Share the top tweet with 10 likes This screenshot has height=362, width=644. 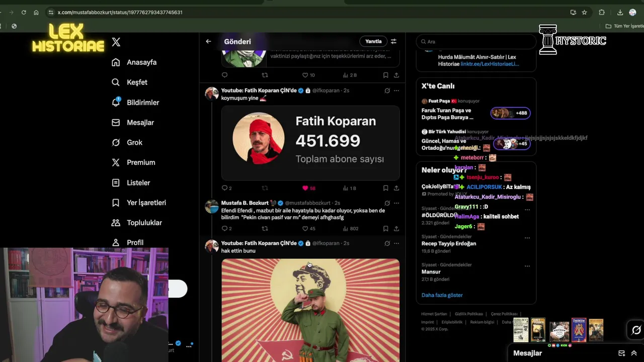tap(396, 75)
